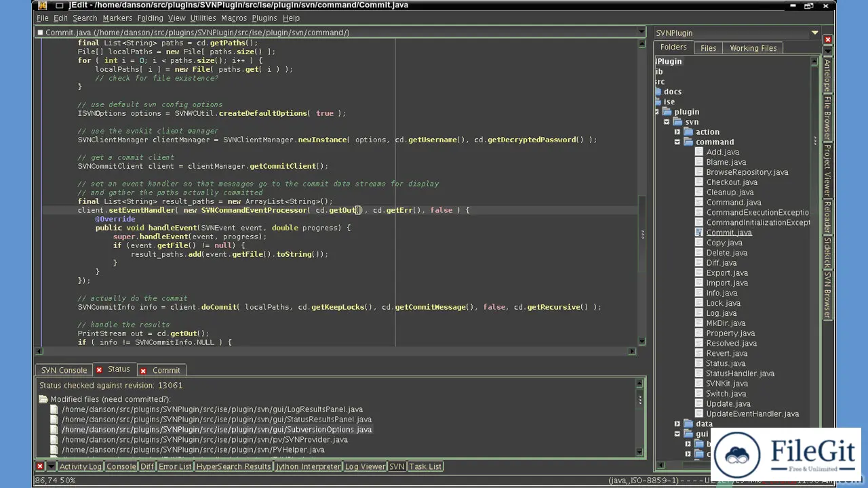Open the Antelope dockable tab

pyautogui.click(x=828, y=76)
